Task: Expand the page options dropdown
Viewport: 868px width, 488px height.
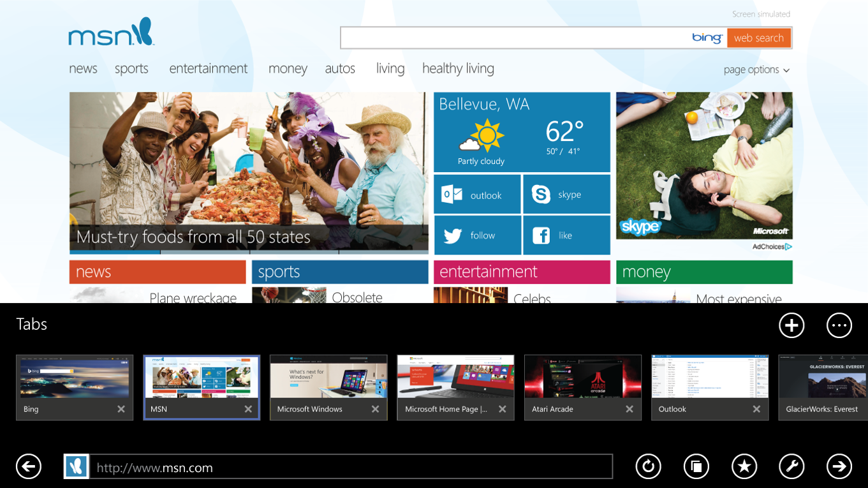Action: (x=756, y=70)
